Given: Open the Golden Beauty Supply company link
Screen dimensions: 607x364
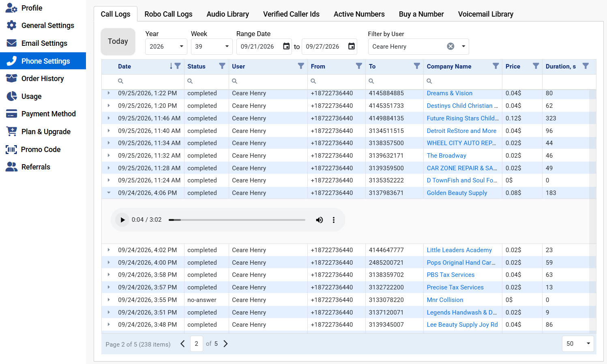Looking at the screenshot, I should tap(457, 193).
